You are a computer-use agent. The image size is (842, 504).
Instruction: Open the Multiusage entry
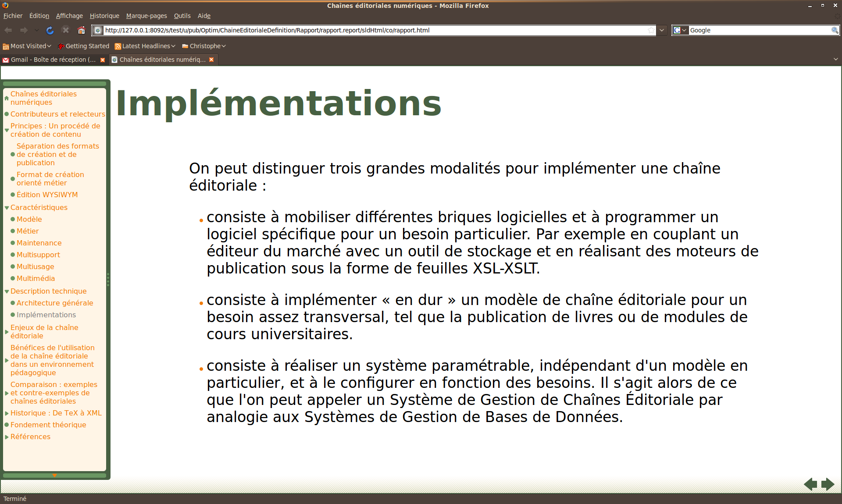click(36, 266)
